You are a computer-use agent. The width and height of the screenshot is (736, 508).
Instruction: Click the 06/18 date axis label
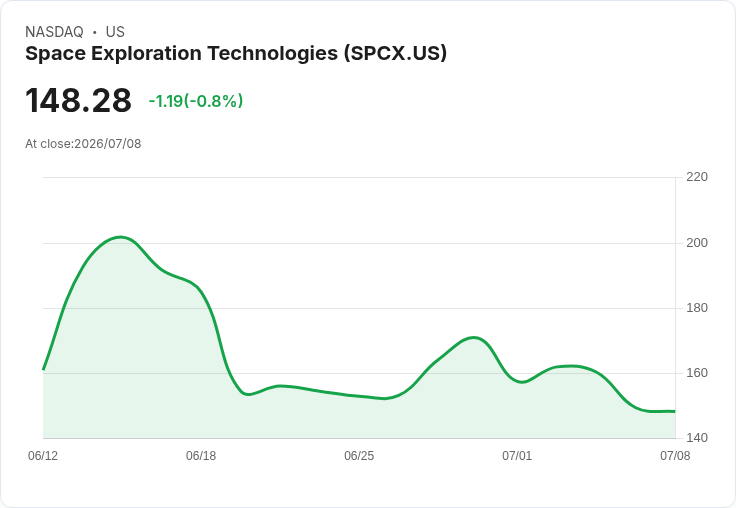201,456
